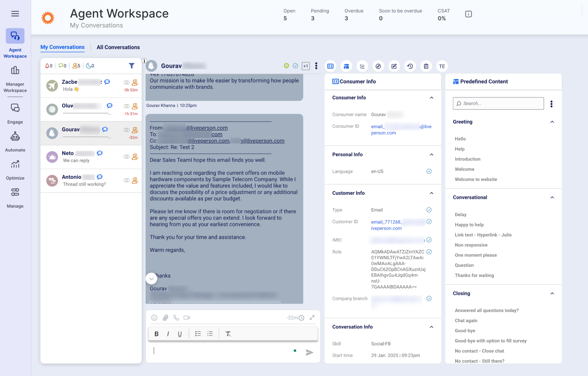588x376 pixels.
Task: Collapse the Greeting predefined content group
Action: (552, 122)
